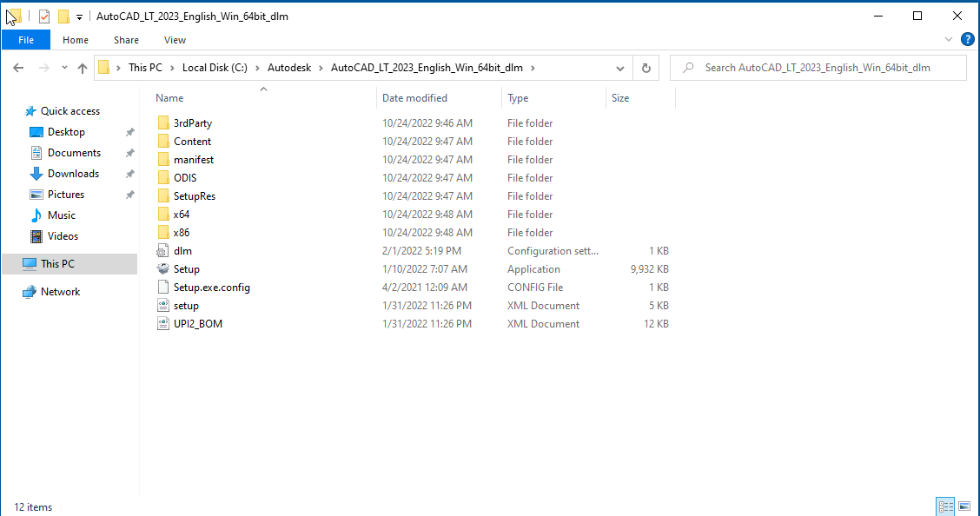This screenshot has height=516, width=980.
Task: Open Videos in the navigation pane
Action: (x=63, y=236)
